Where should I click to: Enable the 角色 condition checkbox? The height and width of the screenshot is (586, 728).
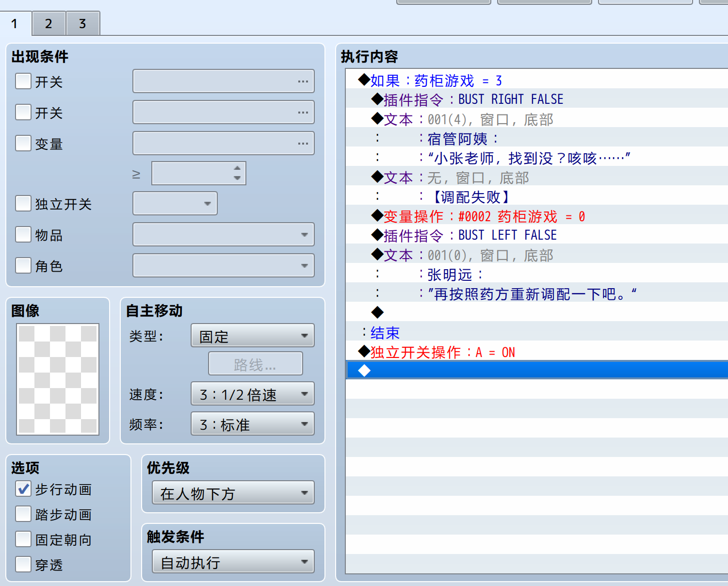[x=23, y=265]
